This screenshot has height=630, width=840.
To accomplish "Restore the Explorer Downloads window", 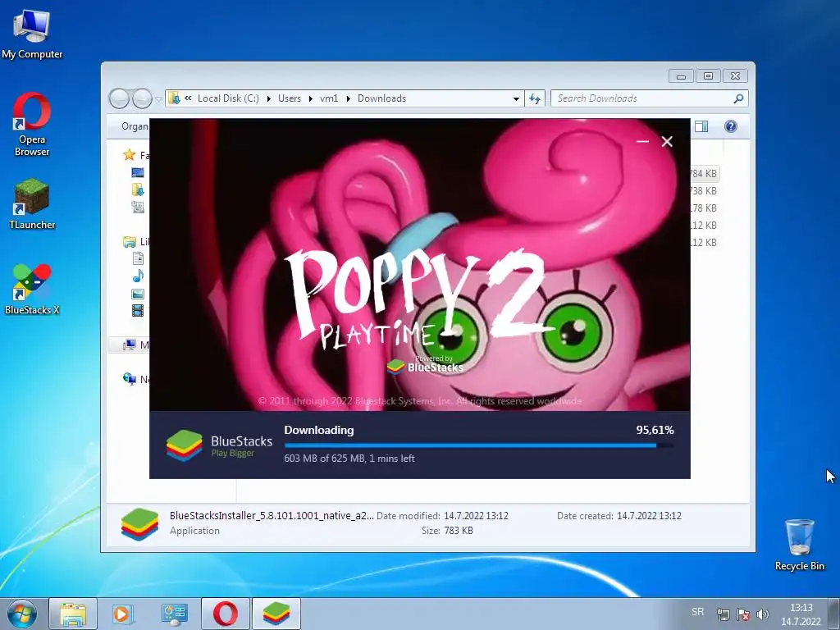I will (708, 76).
